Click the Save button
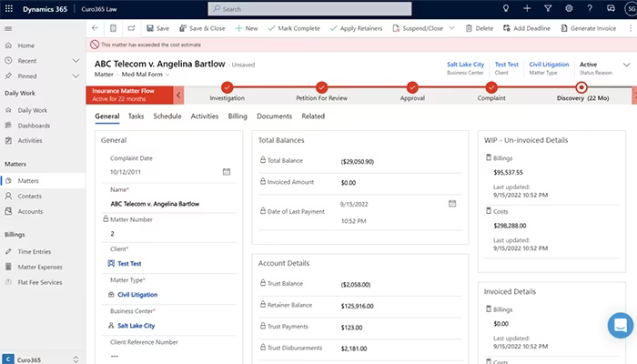This screenshot has width=637, height=364. pos(158,28)
